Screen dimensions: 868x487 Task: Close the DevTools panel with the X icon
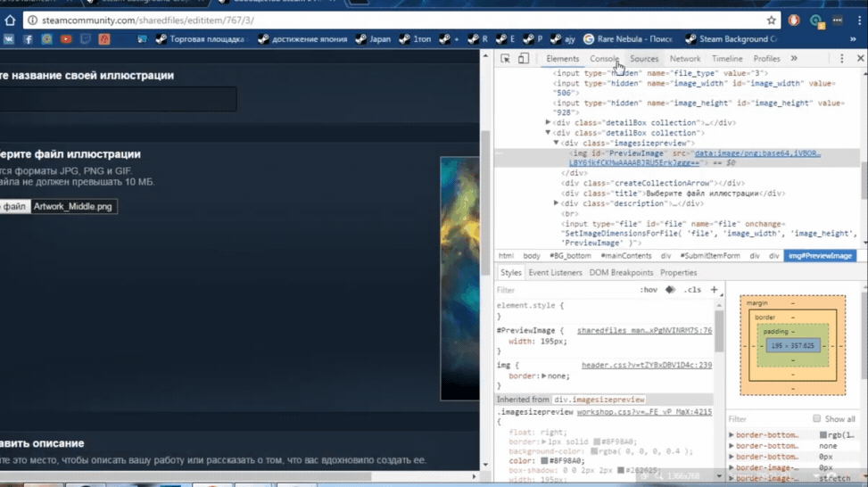point(860,58)
